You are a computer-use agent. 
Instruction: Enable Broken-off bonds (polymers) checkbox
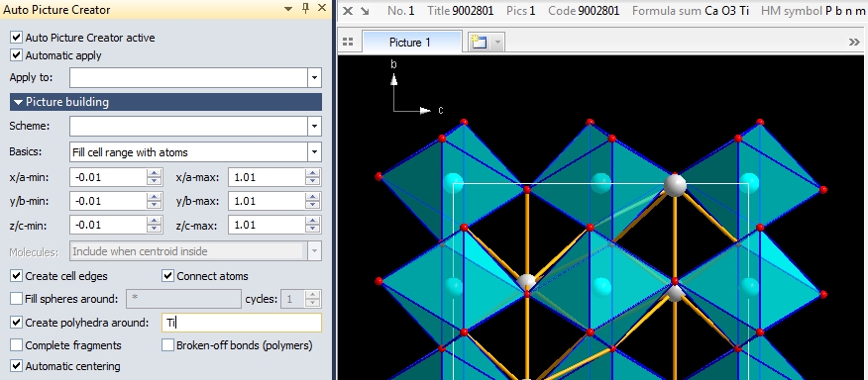pos(168,345)
